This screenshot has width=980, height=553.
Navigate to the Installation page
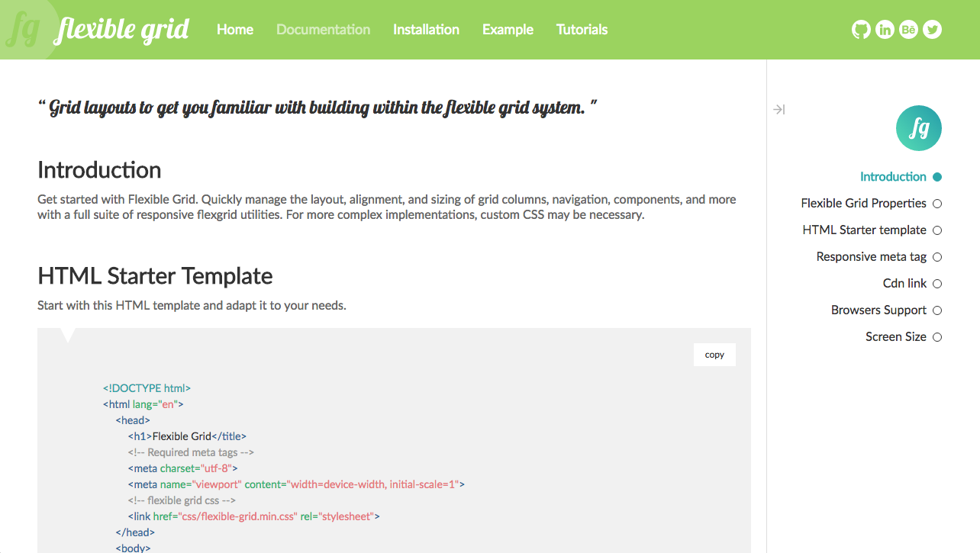(426, 29)
